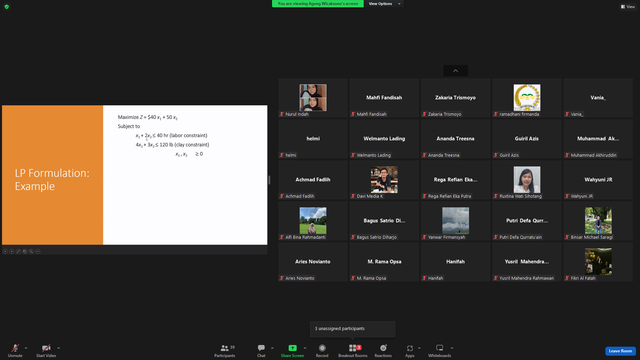
Task: Click the Maximize Z objective line
Action: [x=148, y=118]
